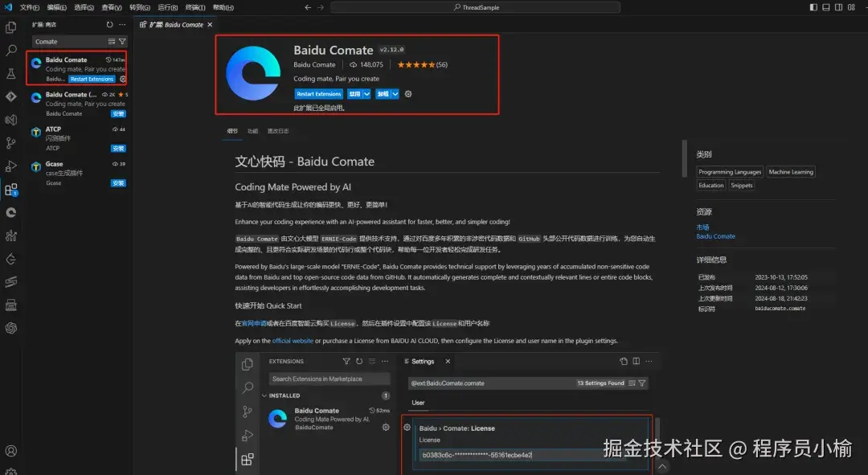868x475 pixels.
Task: Open the official website link
Action: (293, 341)
